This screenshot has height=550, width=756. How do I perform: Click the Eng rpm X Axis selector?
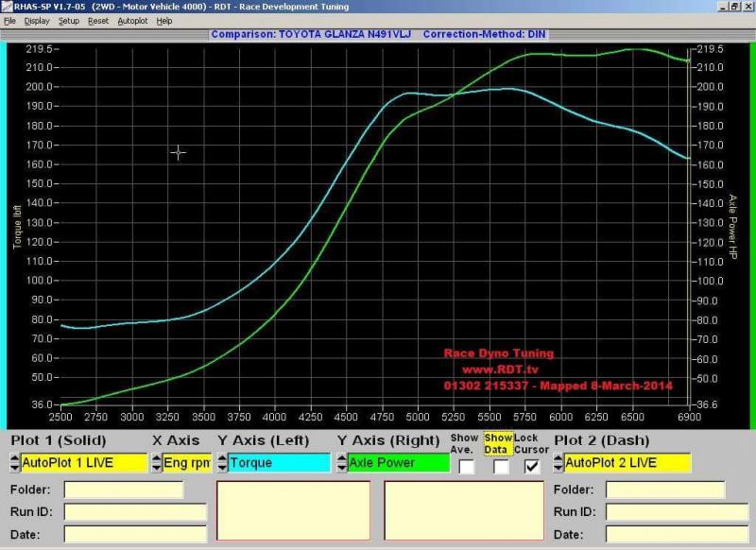[x=186, y=463]
